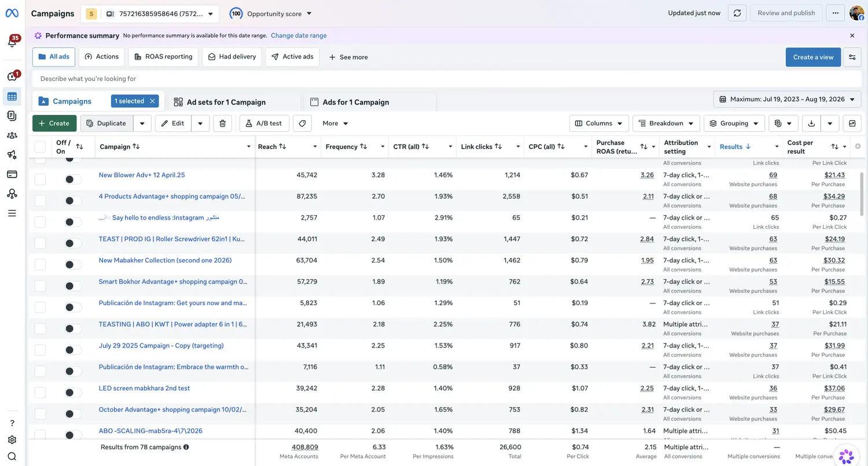Check the select-all checkbox in table header
The height and width of the screenshot is (466, 868).
40,147
